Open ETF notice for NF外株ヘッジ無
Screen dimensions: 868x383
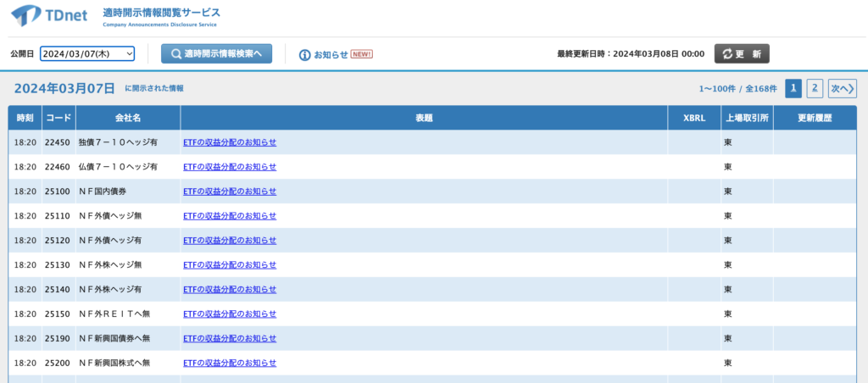pyautogui.click(x=230, y=265)
